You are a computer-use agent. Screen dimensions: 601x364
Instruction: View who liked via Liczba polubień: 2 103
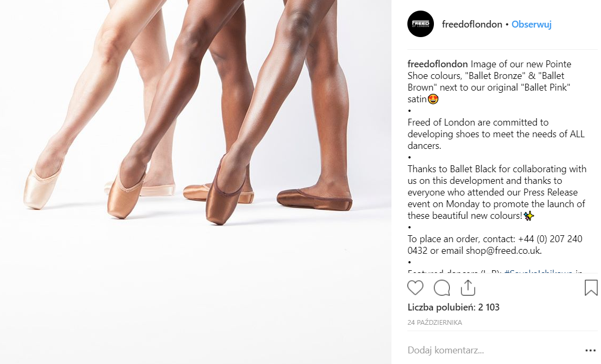coord(454,307)
